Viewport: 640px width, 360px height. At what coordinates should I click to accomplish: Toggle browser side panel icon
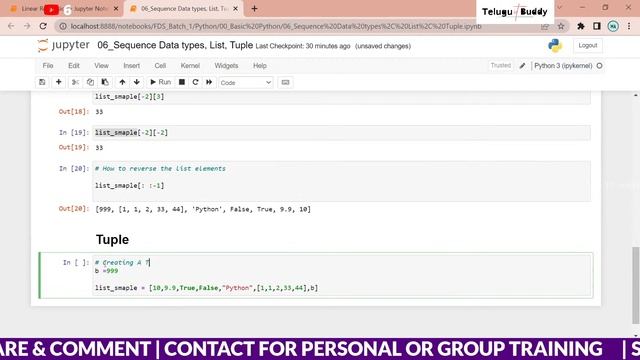pos(597,26)
